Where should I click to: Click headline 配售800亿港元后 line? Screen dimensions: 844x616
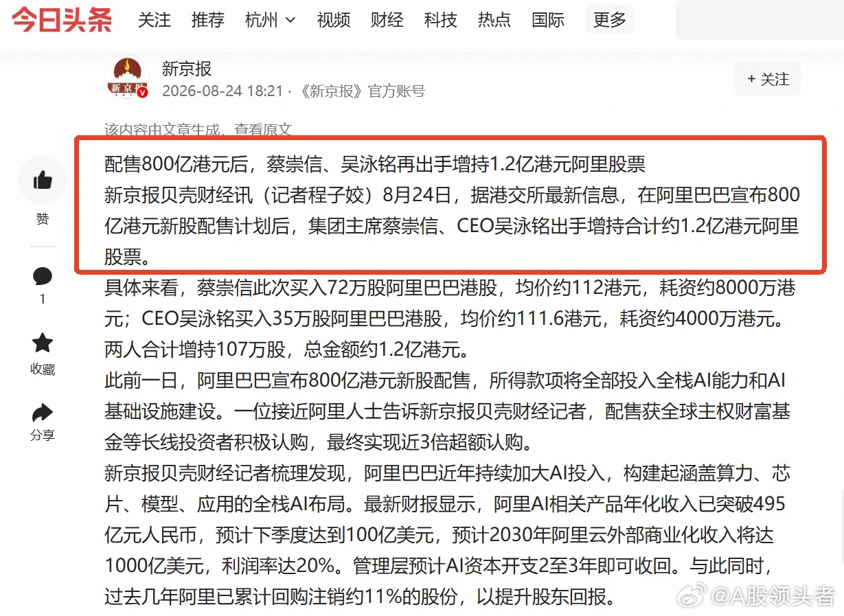point(375,164)
